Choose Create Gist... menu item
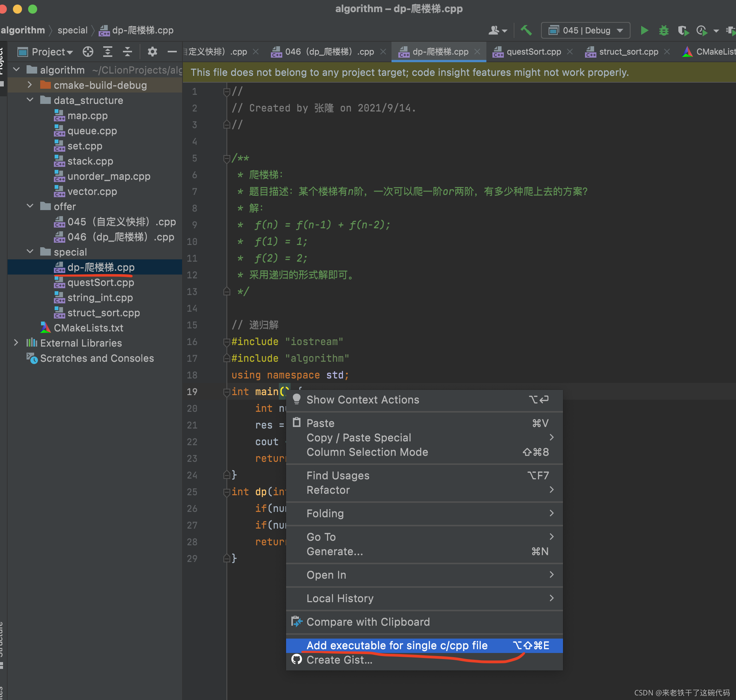The height and width of the screenshot is (700, 736). click(424, 660)
